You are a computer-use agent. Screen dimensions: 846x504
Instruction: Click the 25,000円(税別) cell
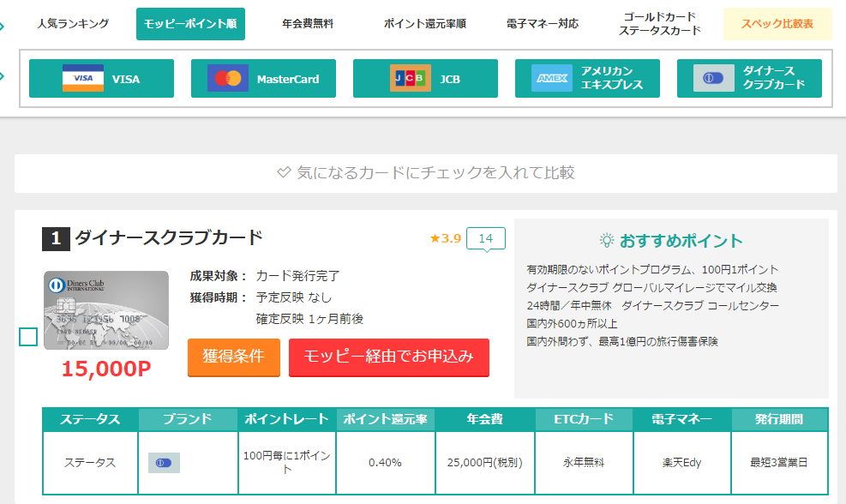484,463
